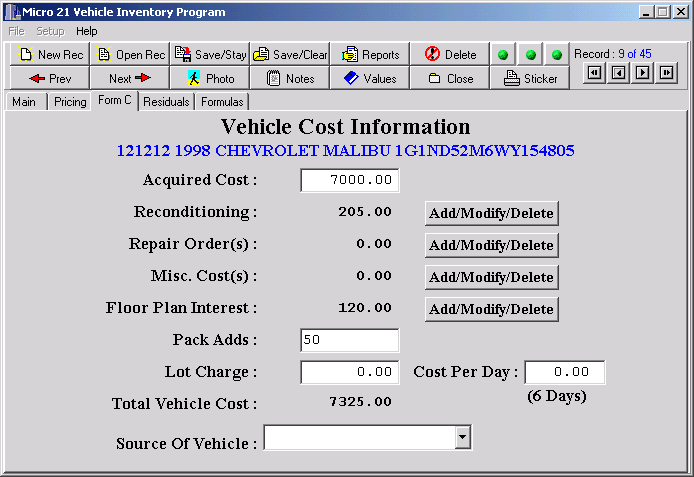Click the Pack Adds text field
The width and height of the screenshot is (694, 477).
350,340
